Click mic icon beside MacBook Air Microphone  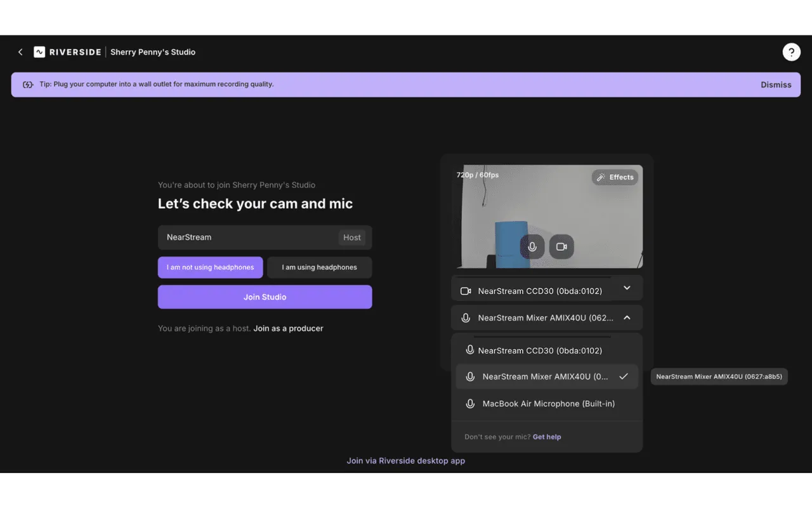pos(470,404)
